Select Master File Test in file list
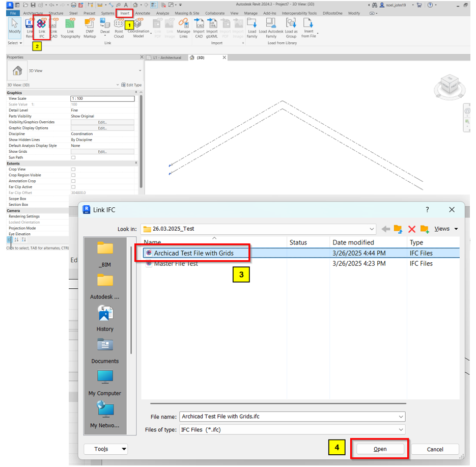Viewport: 476px width, 467px height. click(x=176, y=264)
